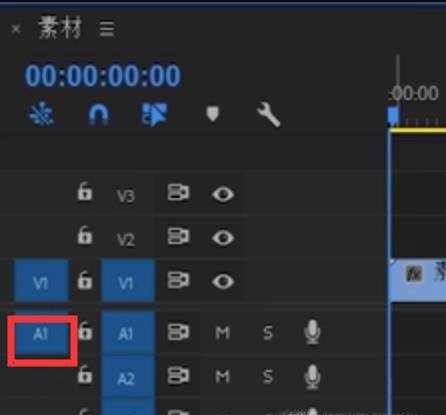Mute track A1 with M
Viewport: 446px width, 415px height.
(222, 333)
